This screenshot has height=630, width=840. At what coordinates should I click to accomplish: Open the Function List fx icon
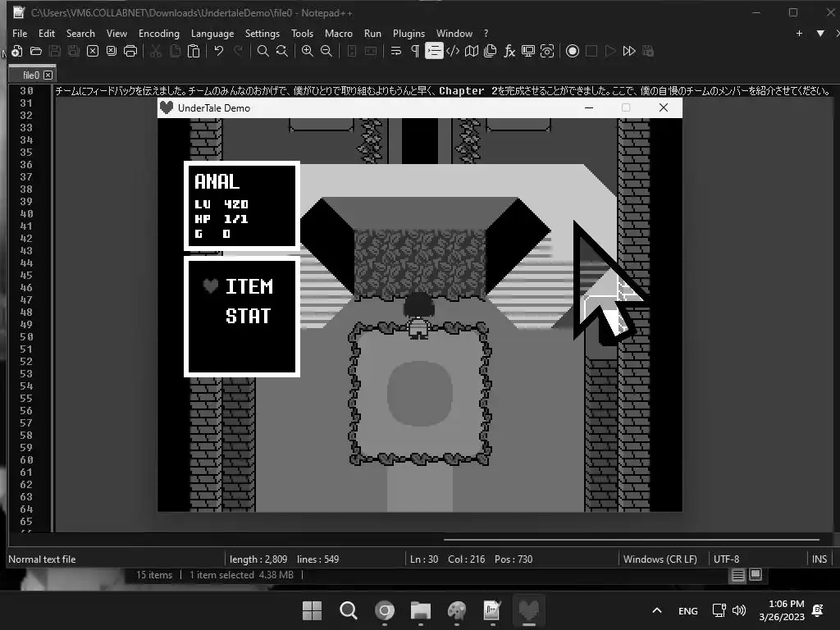tap(509, 51)
